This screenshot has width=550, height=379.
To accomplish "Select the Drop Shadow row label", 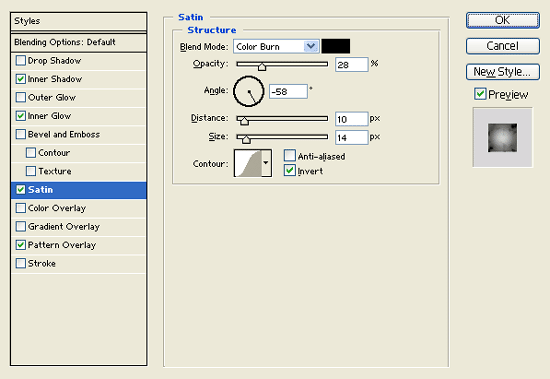I will [54, 61].
